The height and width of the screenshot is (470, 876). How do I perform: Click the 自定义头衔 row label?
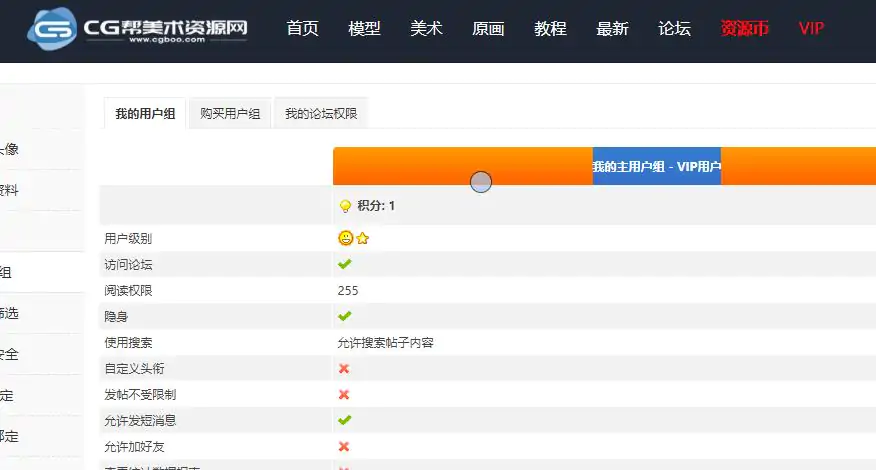(x=134, y=368)
